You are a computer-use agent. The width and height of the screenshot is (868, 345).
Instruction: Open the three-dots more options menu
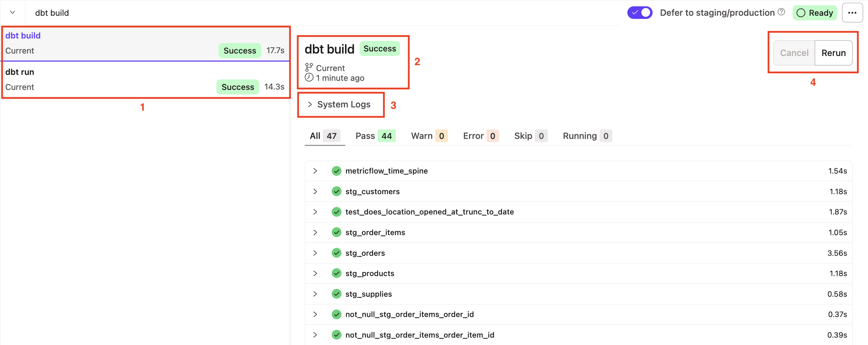pos(852,13)
